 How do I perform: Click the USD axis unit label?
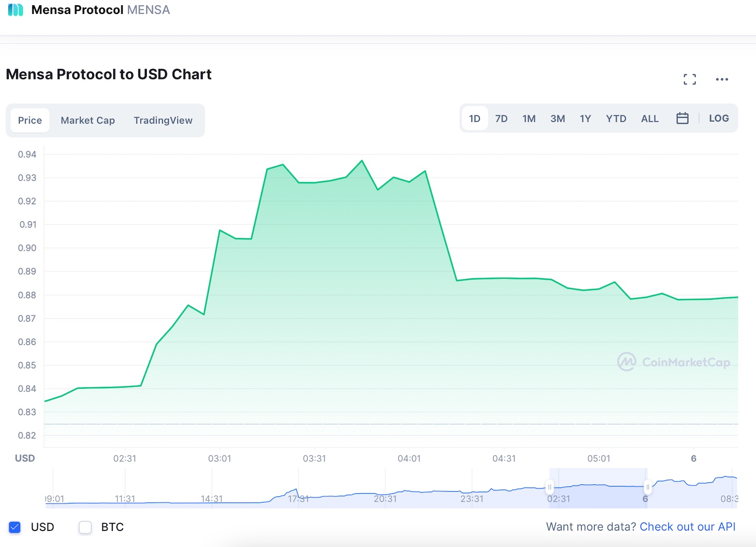[25, 458]
